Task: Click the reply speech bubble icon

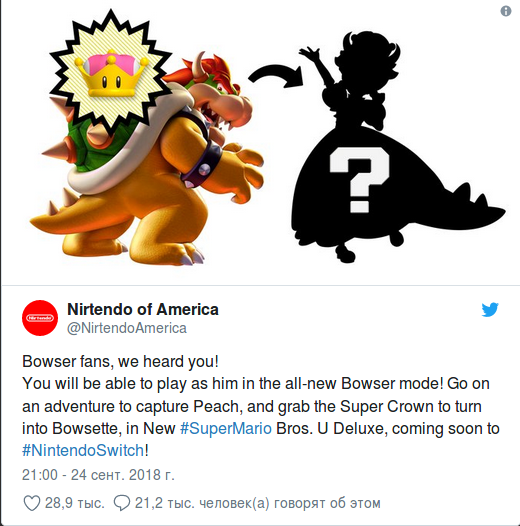Action: [x=122, y=503]
